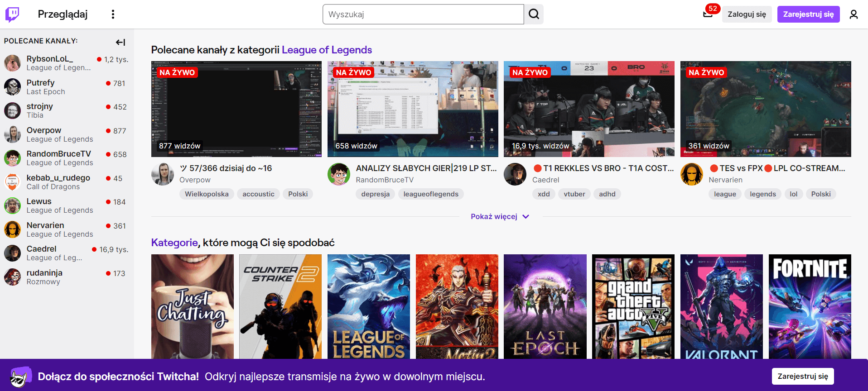Screen dimensions: 868x391
Task: Open League of Legends category cover
Action: [369, 307]
